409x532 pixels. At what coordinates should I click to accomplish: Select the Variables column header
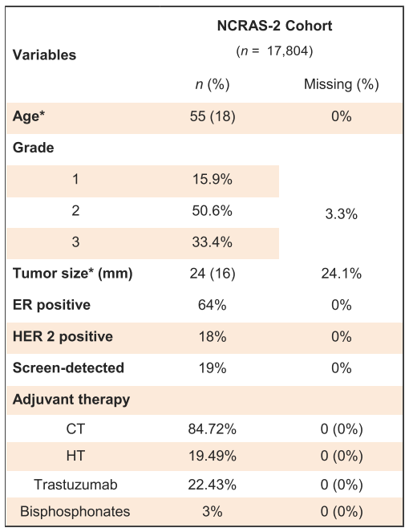coord(44,55)
